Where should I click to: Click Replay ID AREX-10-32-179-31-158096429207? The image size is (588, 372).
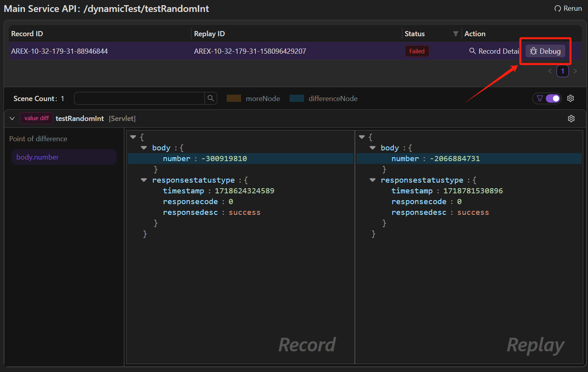click(250, 51)
